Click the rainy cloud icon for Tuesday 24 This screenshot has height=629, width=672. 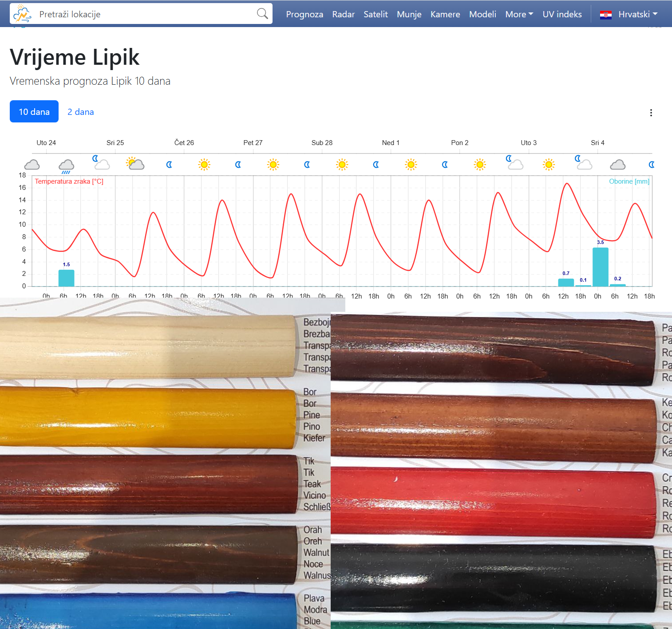pyautogui.click(x=66, y=166)
